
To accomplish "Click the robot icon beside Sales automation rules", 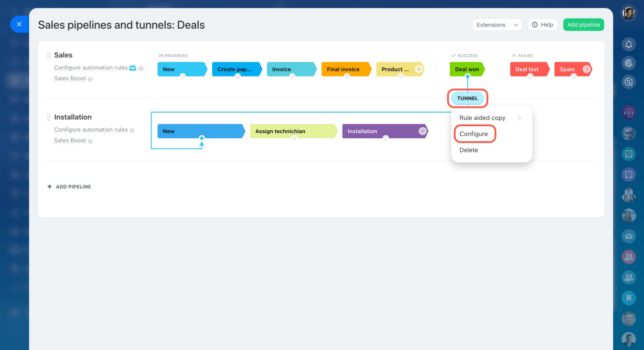I will coord(133,67).
